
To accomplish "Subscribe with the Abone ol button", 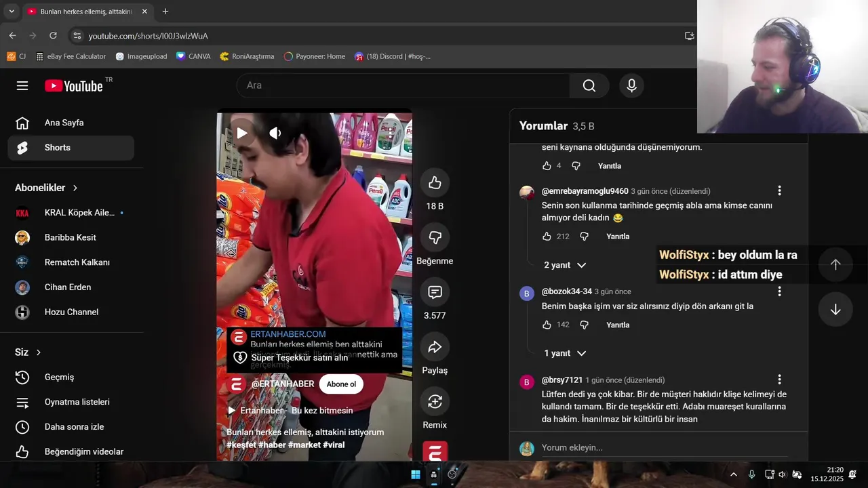I will [x=341, y=384].
